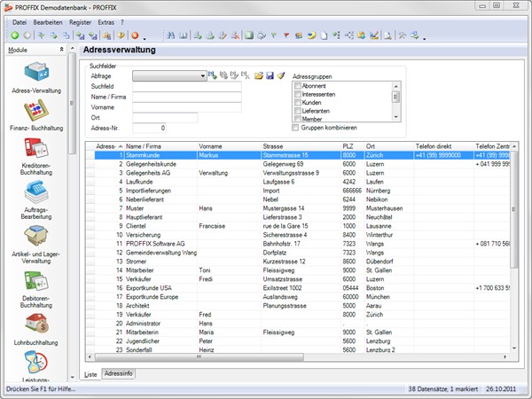This screenshot has width=532, height=399.
Task: Click into the Suchfeld input field
Action: [x=186, y=87]
